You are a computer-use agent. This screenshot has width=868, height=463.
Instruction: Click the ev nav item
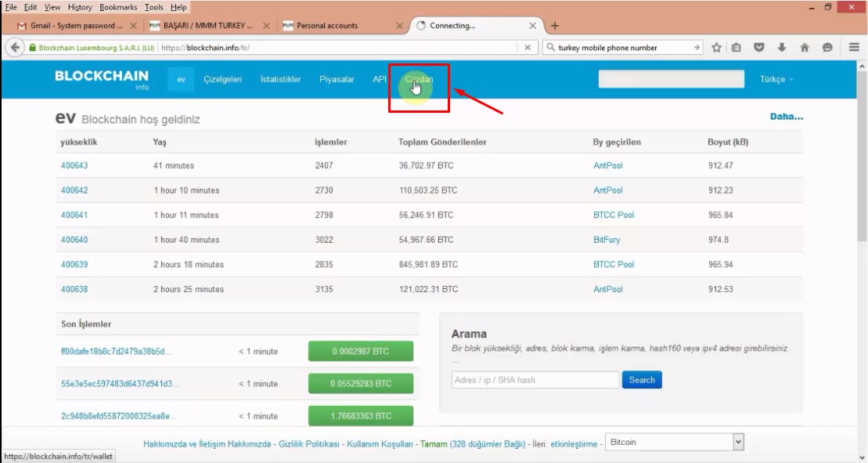181,79
